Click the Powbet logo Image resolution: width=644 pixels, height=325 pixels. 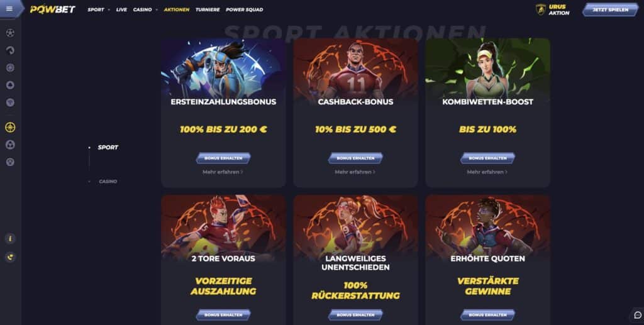tap(53, 9)
